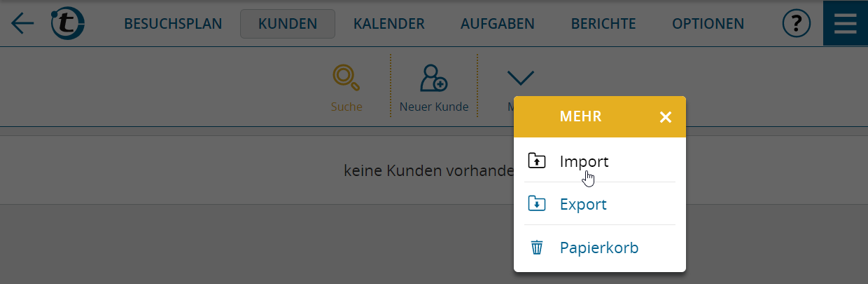
Task: Open the hamburger menu
Action: point(845,24)
